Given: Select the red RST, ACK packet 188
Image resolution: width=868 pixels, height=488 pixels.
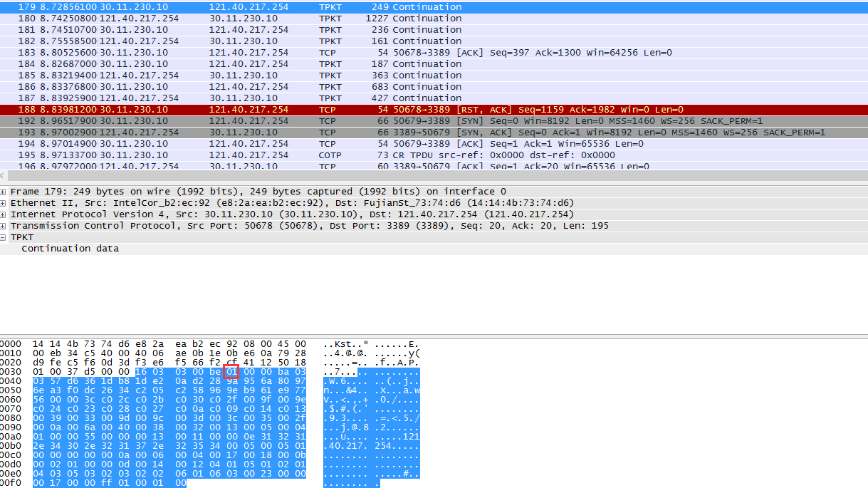Looking at the screenshot, I should point(434,109).
